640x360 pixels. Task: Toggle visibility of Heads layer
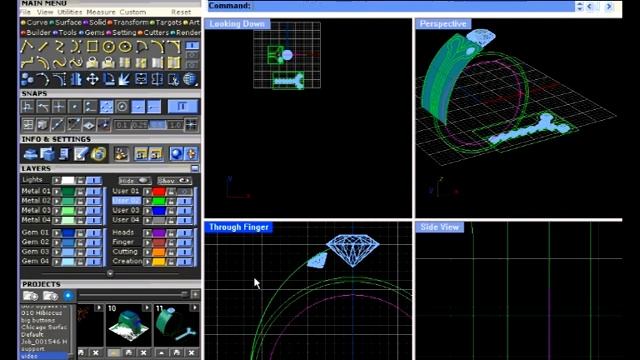coord(185,233)
